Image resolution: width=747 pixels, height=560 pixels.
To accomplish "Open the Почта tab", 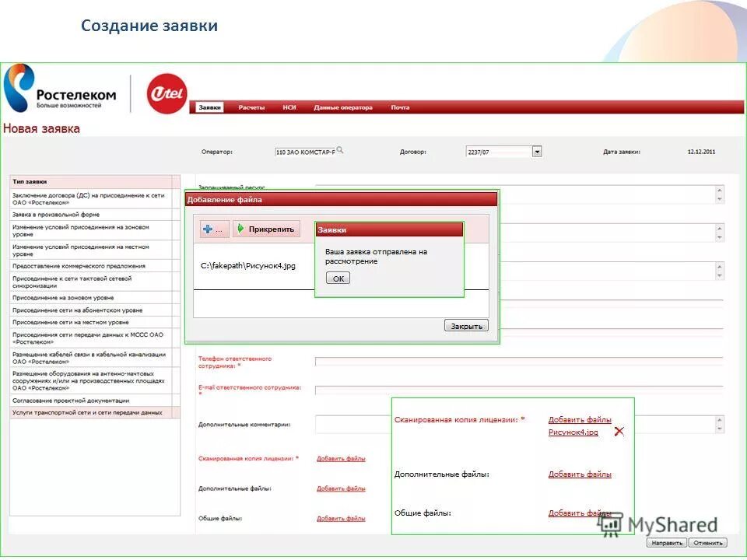I will click(x=399, y=108).
